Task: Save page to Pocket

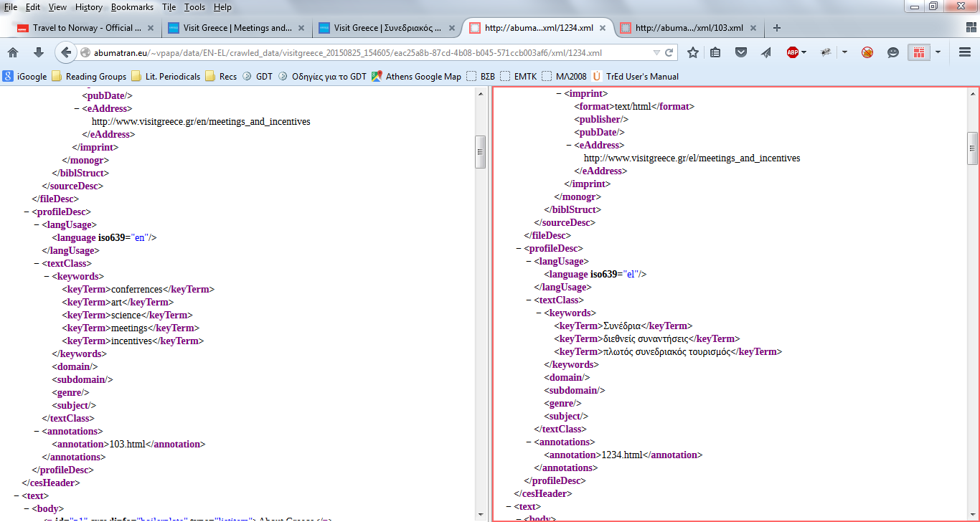Action: [x=741, y=52]
